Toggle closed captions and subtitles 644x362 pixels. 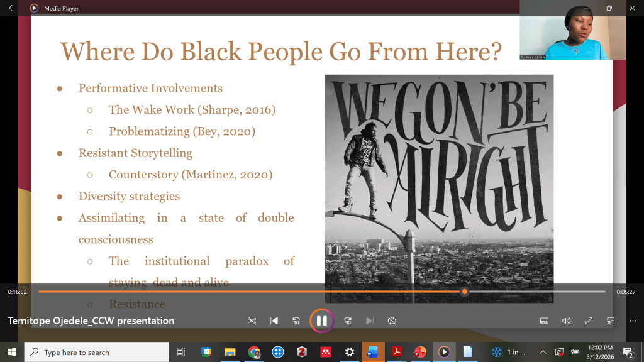coord(545,321)
